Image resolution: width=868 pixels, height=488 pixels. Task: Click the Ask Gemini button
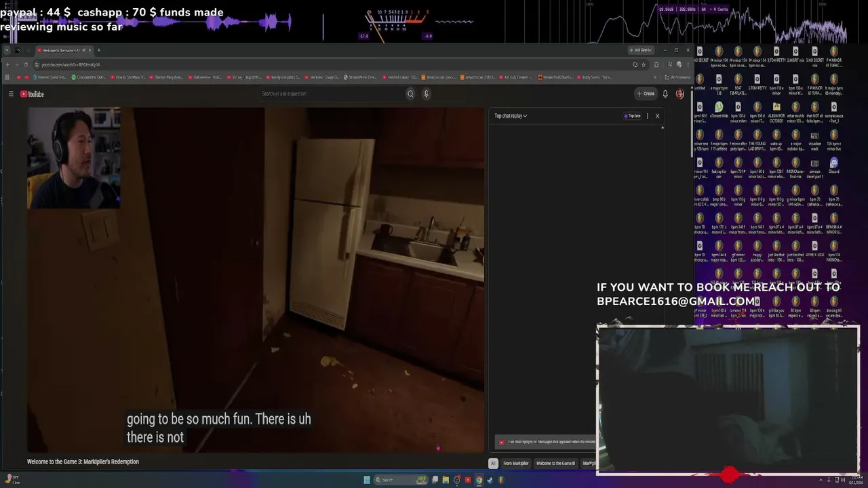click(x=640, y=50)
